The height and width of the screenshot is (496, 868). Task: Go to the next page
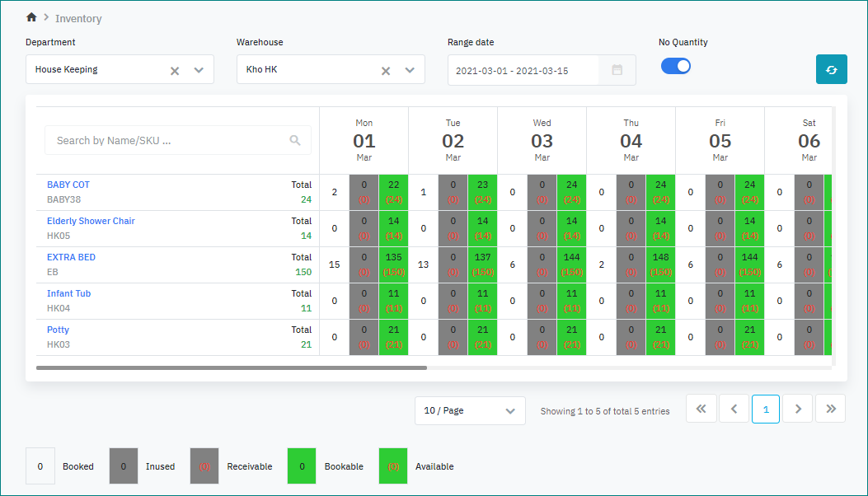[798, 409]
